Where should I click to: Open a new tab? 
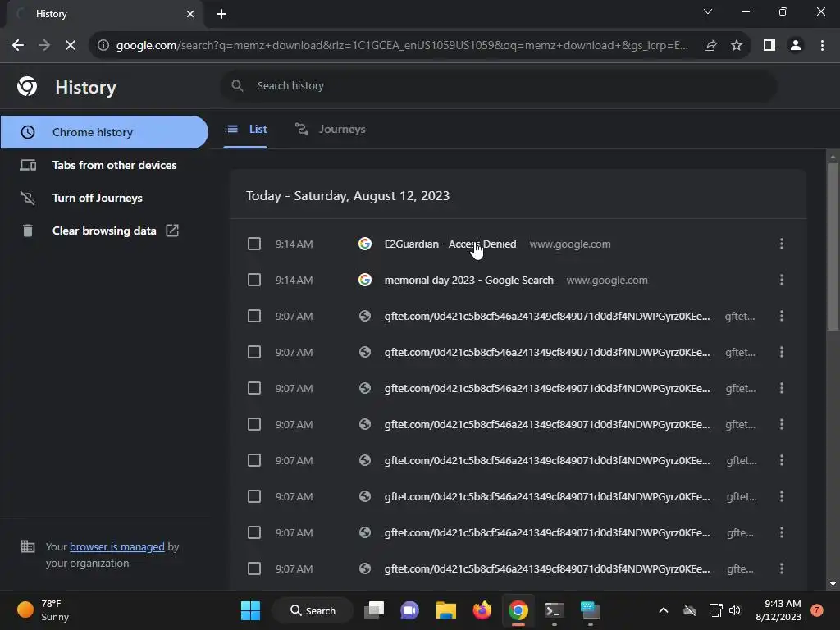point(221,14)
